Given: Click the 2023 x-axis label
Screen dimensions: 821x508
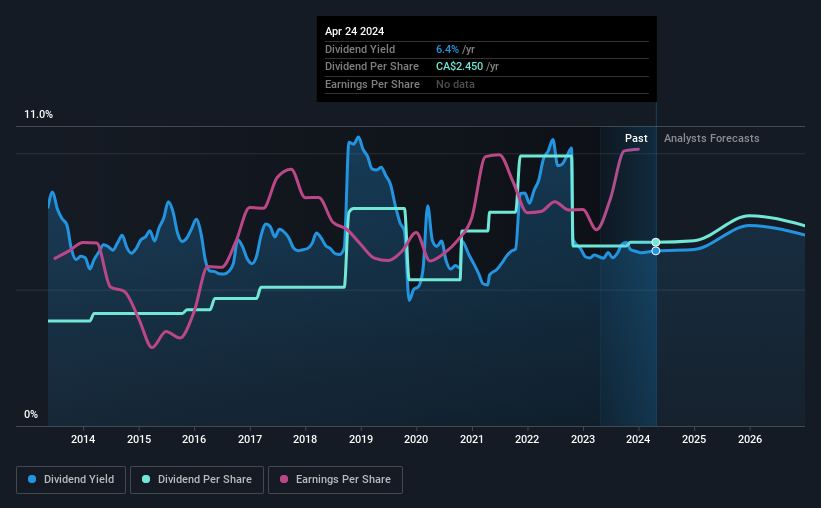Looking at the screenshot, I should [583, 439].
